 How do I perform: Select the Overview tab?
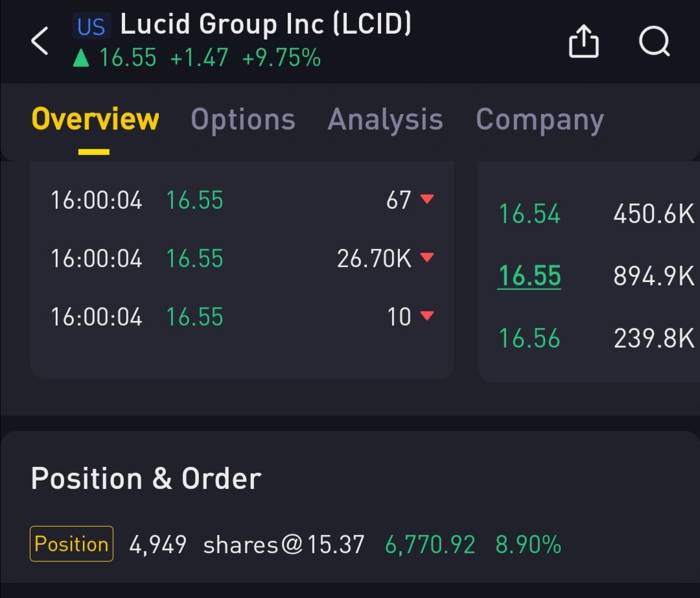point(95,120)
